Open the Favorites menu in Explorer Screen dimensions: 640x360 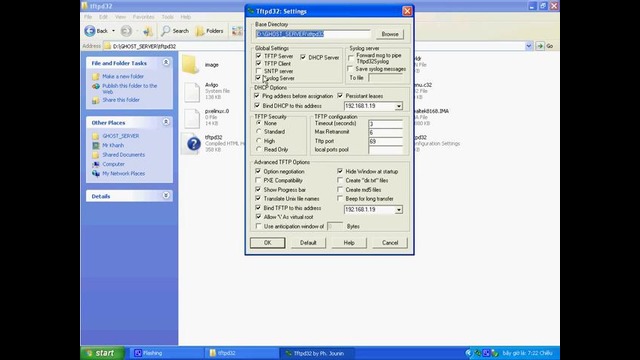(x=144, y=17)
